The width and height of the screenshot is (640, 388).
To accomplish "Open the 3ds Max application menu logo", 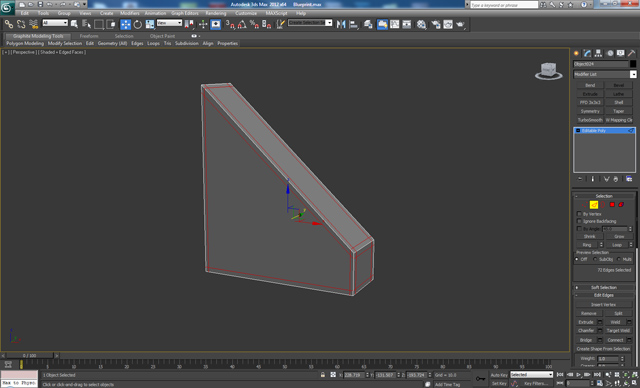I will [x=7, y=7].
